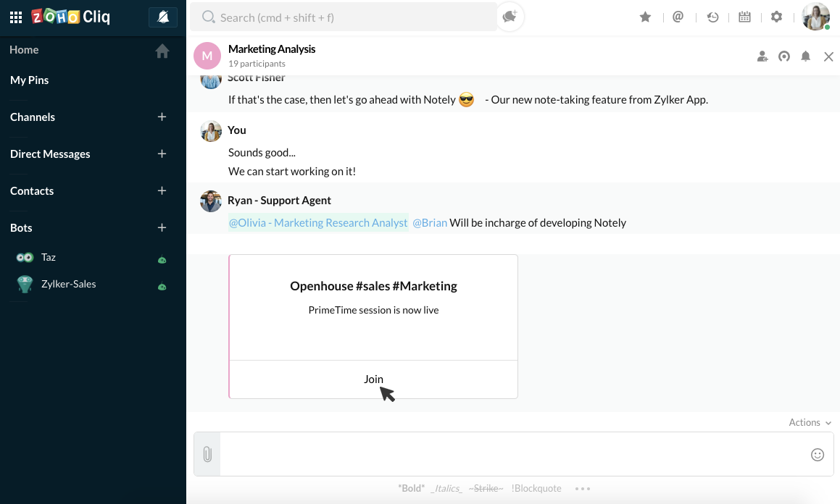Click the add participant icon
The width and height of the screenshot is (840, 504).
tap(762, 56)
